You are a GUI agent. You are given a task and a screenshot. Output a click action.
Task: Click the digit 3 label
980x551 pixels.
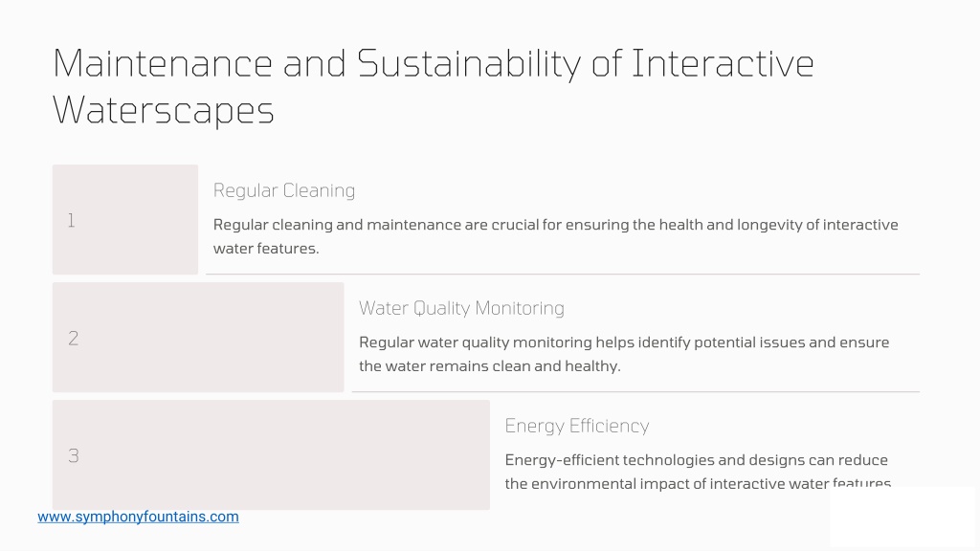tap(73, 455)
